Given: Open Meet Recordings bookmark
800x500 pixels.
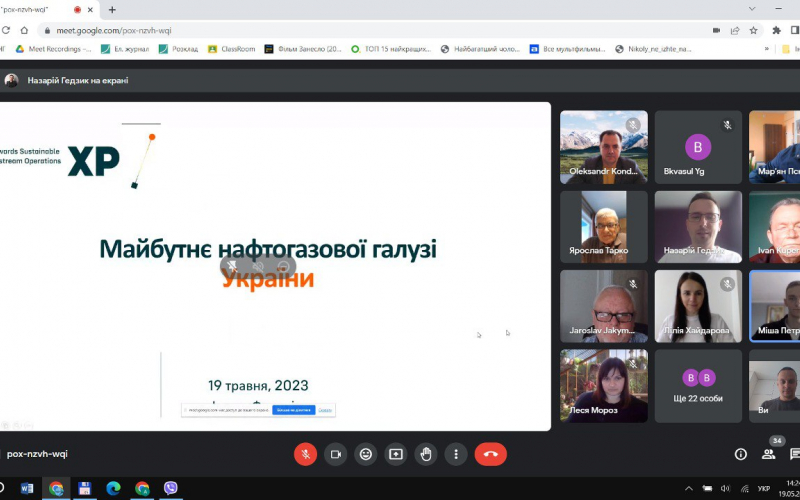Looking at the screenshot, I should point(54,49).
